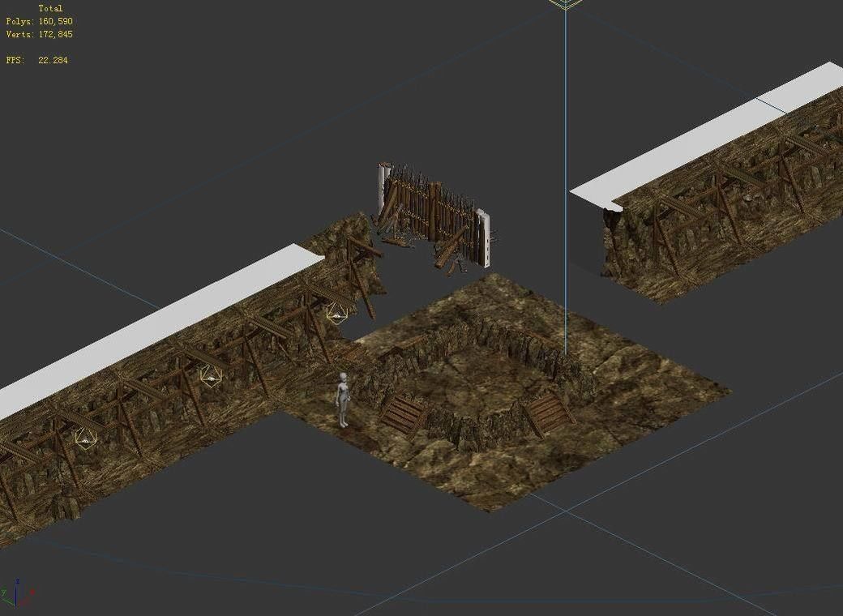843x616 pixels.
Task: Click the "Polys: 160,590" statistic
Action: (x=39, y=21)
